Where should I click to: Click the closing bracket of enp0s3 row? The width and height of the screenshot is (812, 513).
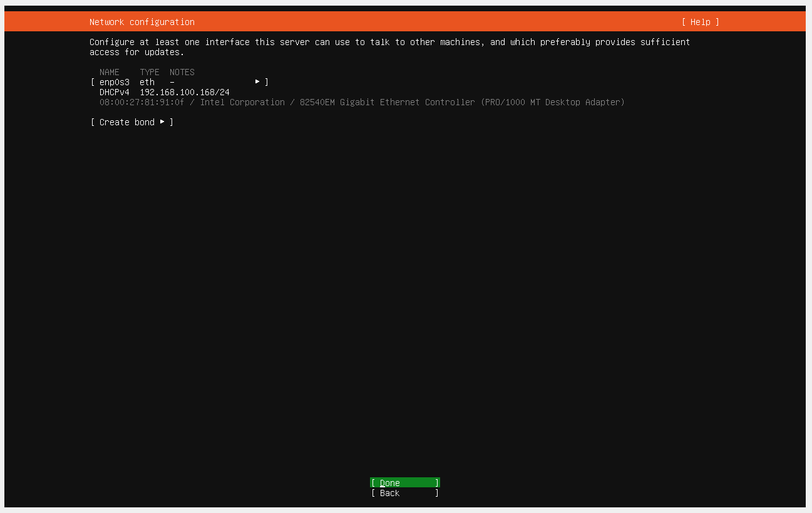(x=267, y=82)
